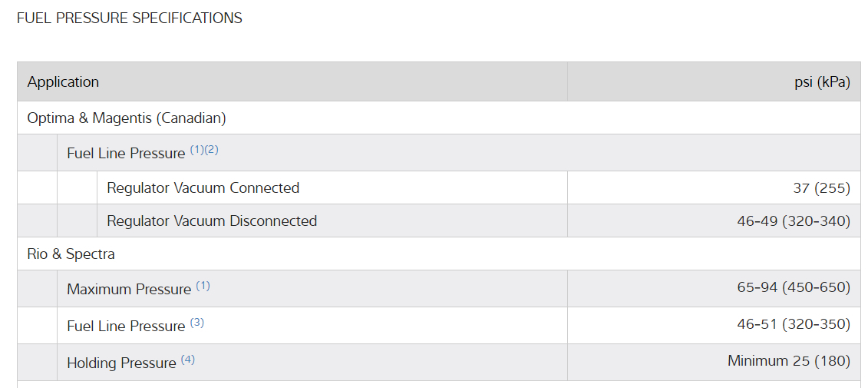868x388 pixels.
Task: Select the 65-94 (450-650) value cell
Action: tap(794, 287)
